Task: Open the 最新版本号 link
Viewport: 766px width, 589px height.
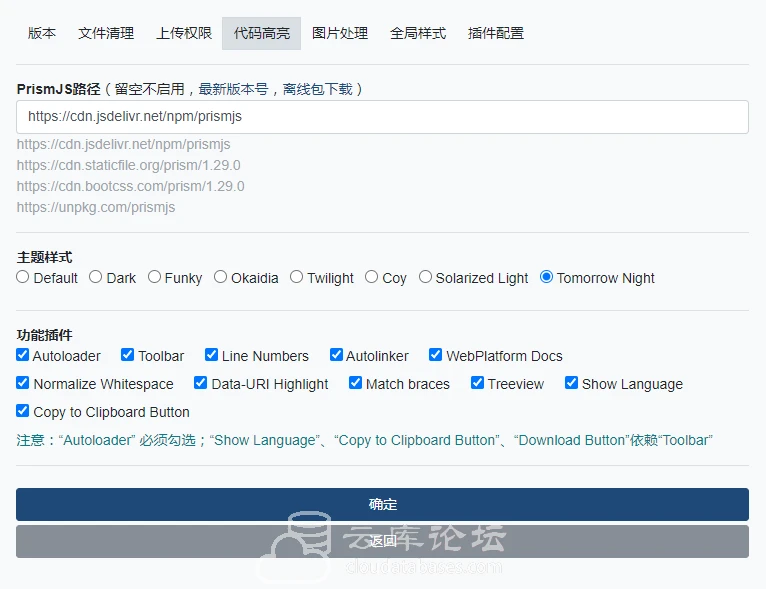Action: point(234,89)
